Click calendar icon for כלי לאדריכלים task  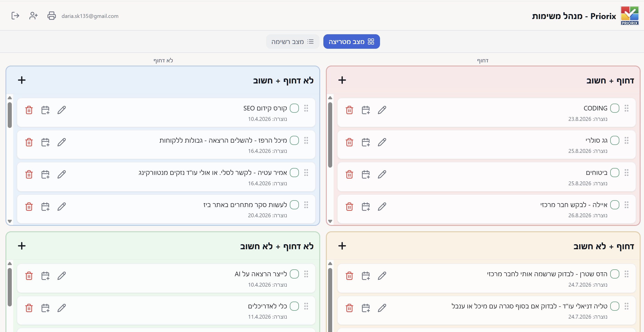45,308
